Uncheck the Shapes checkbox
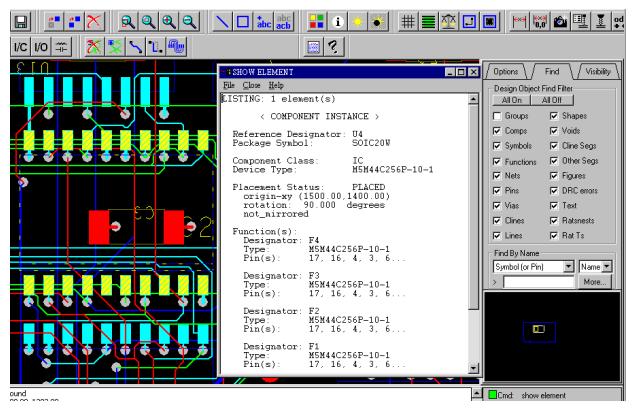 (x=554, y=116)
